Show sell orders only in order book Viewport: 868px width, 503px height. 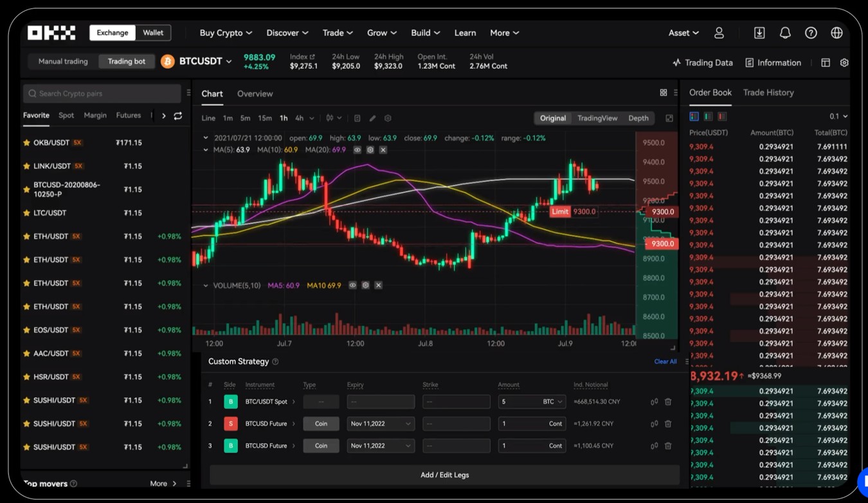[x=722, y=116]
